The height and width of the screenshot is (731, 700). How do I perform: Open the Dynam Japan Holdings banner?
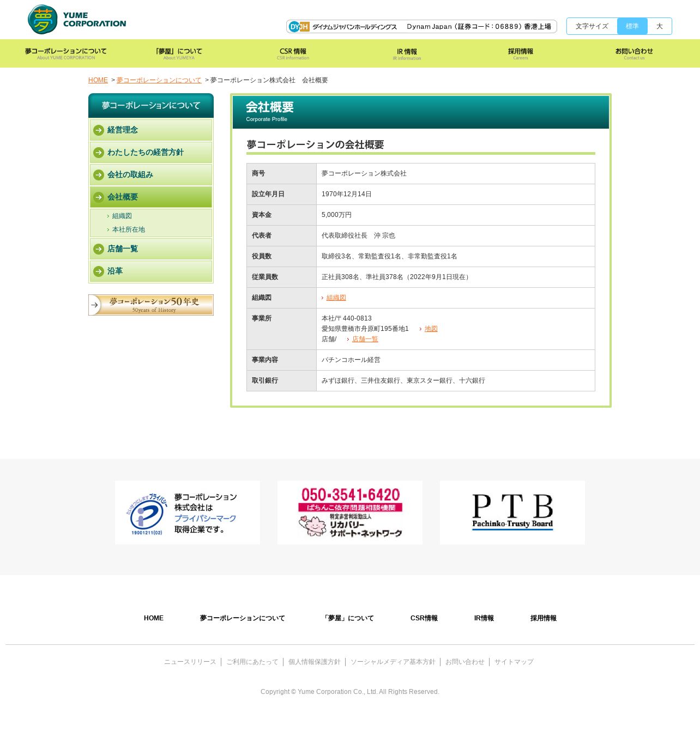(x=421, y=26)
